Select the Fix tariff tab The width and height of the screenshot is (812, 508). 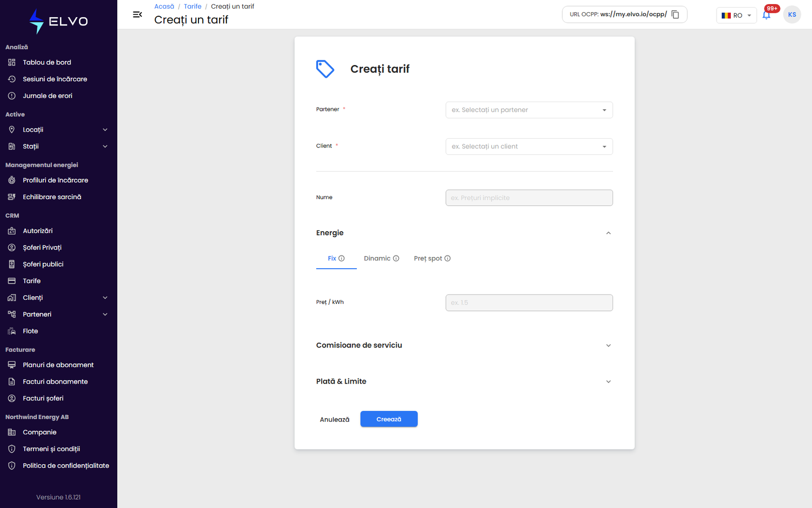[336, 259]
